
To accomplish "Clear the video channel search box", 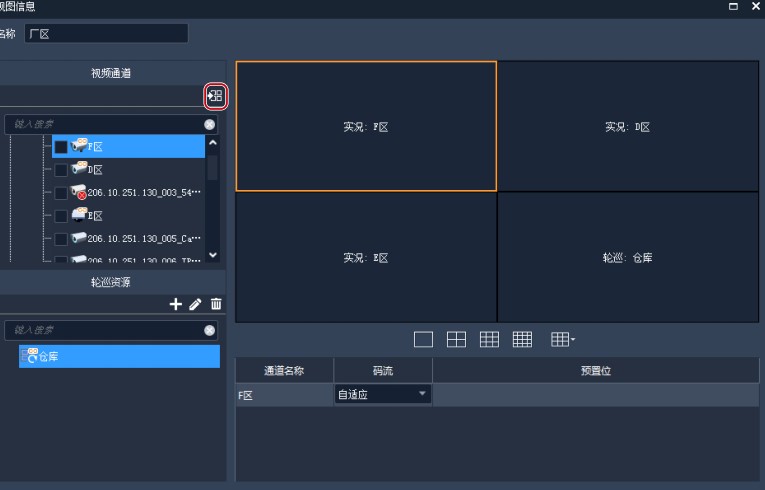I will (210, 124).
